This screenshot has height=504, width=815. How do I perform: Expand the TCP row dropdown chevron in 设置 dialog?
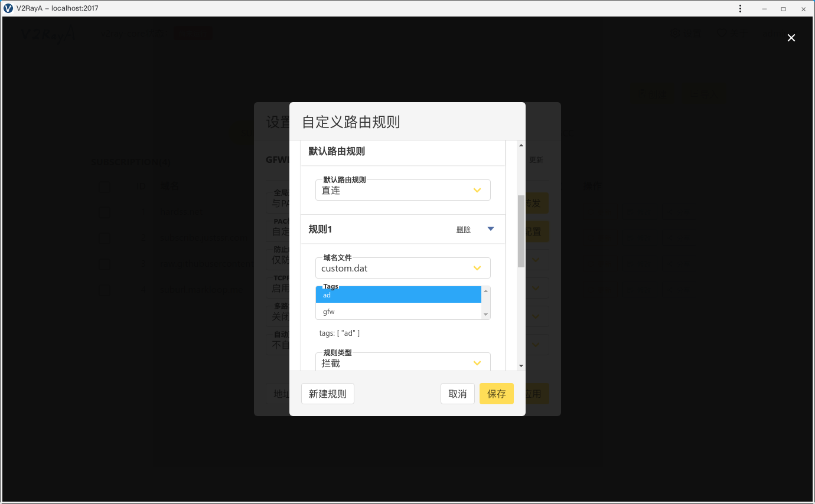536,287
